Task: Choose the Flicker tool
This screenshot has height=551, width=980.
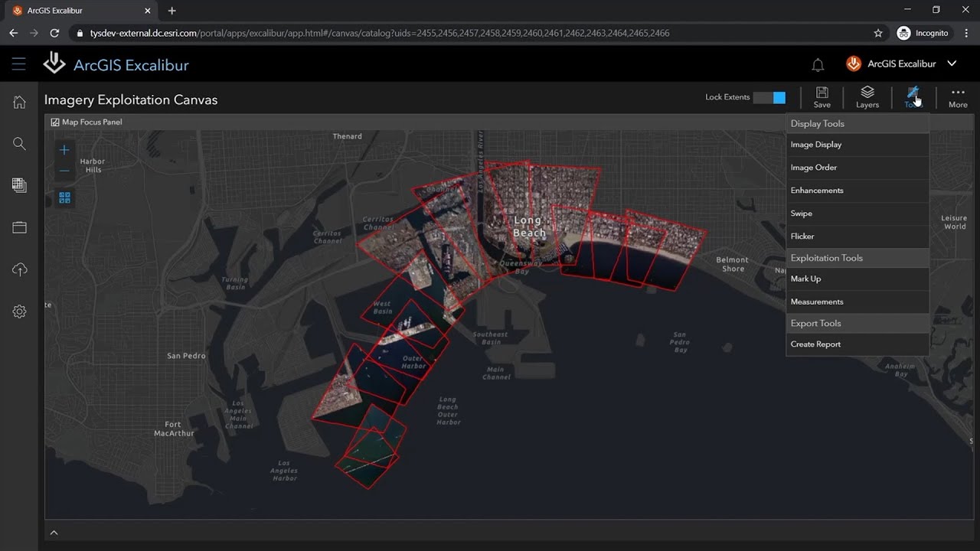Action: pos(857,236)
